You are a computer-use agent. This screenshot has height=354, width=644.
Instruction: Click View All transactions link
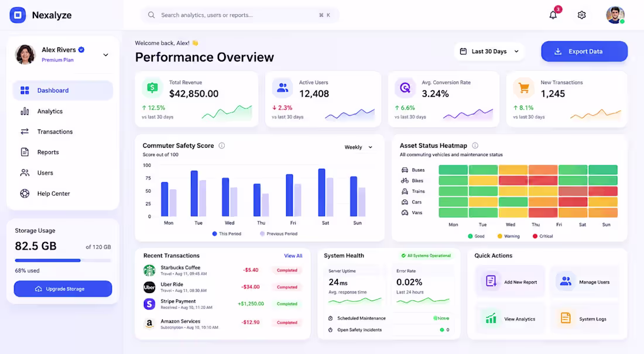click(293, 256)
